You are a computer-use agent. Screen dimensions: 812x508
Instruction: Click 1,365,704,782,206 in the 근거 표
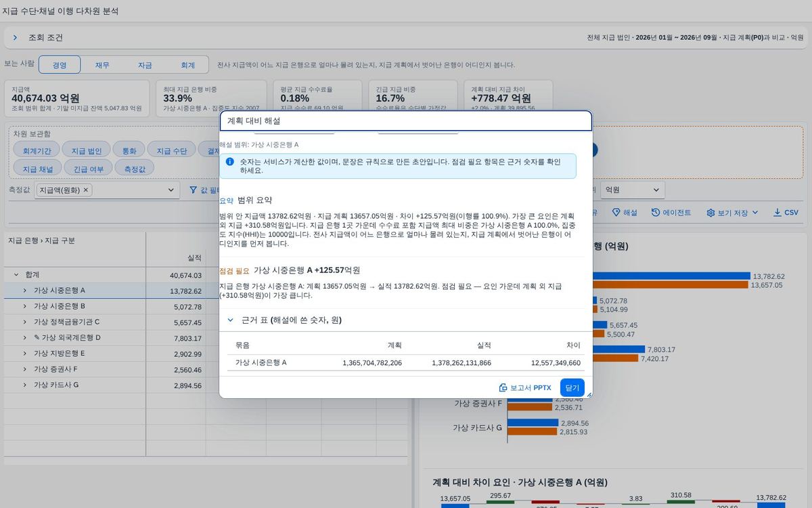coord(372,363)
